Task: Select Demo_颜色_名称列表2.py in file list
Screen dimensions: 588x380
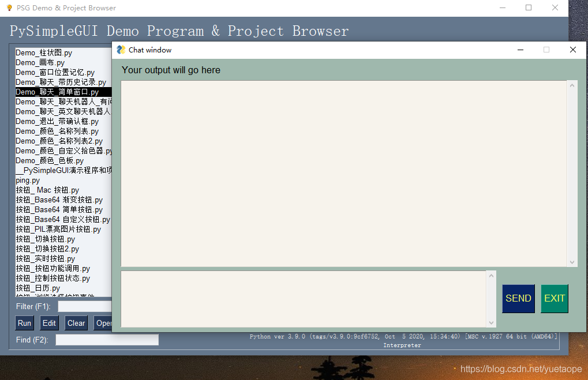Action: (63, 141)
